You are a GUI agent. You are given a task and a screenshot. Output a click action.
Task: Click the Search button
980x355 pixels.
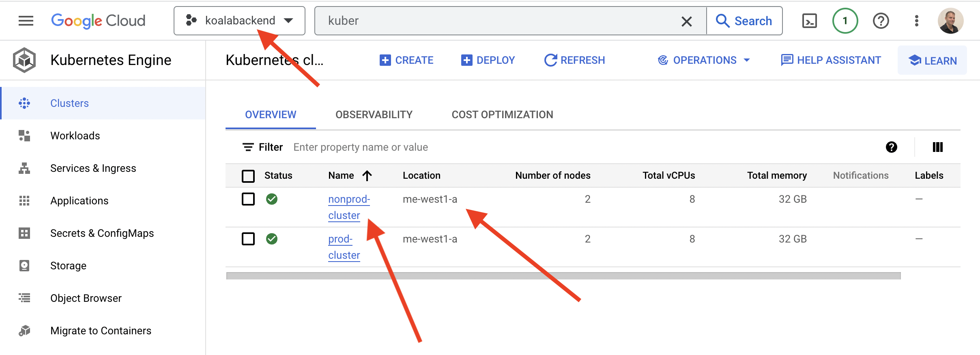(x=744, y=21)
